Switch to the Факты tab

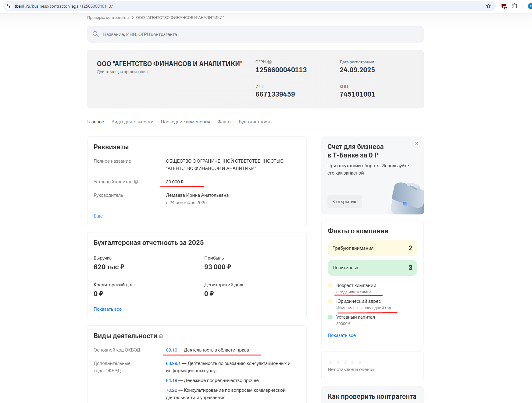click(x=224, y=122)
